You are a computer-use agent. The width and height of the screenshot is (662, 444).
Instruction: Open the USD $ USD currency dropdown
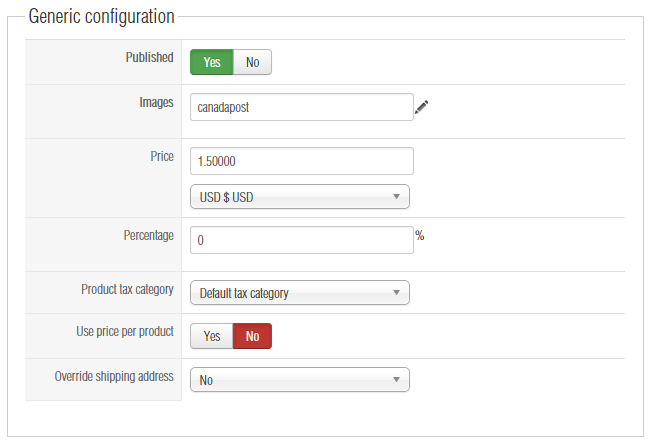click(299, 197)
